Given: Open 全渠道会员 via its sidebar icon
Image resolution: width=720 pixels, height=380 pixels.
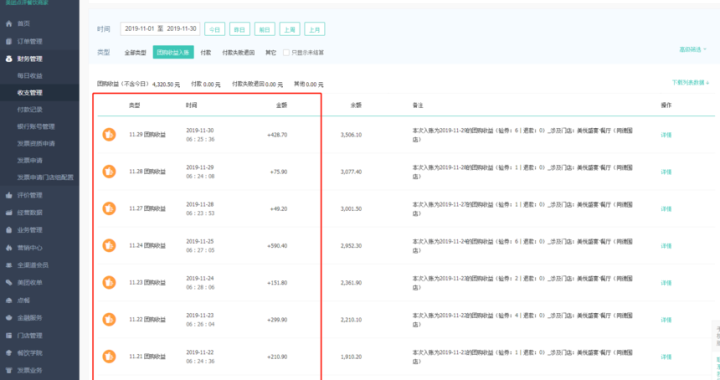Looking at the screenshot, I should pos(9,265).
